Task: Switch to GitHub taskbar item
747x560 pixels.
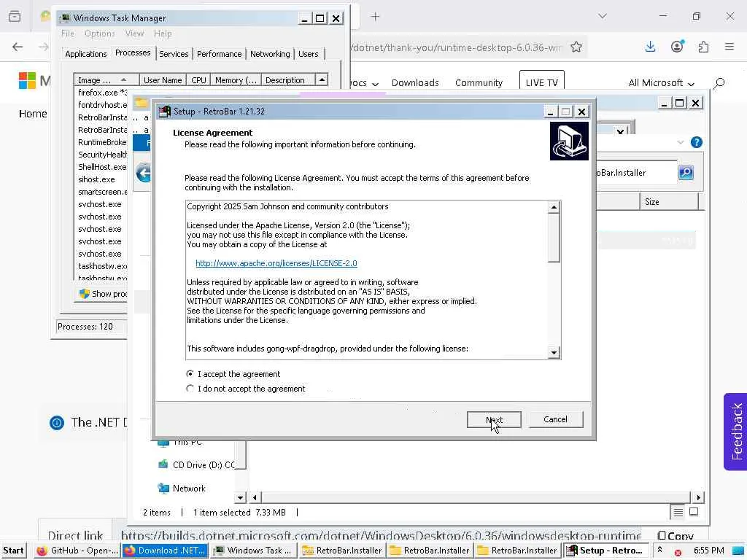Action: click(x=77, y=551)
